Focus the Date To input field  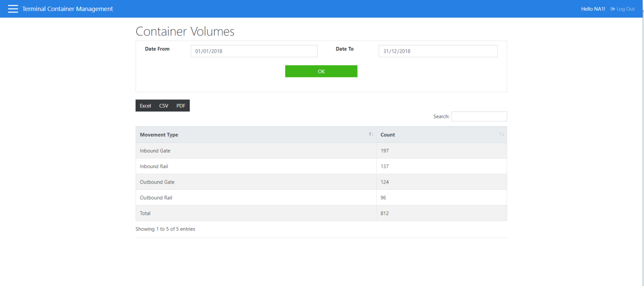438,51
